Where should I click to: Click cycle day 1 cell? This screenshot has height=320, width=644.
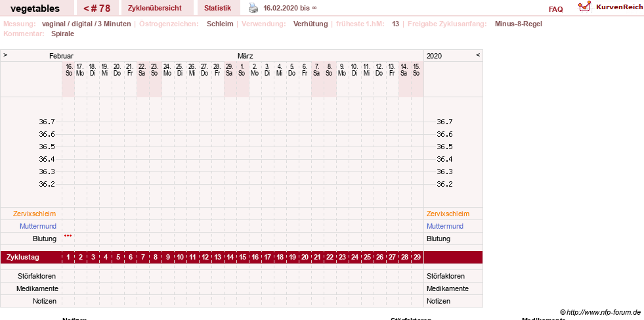coord(68,258)
